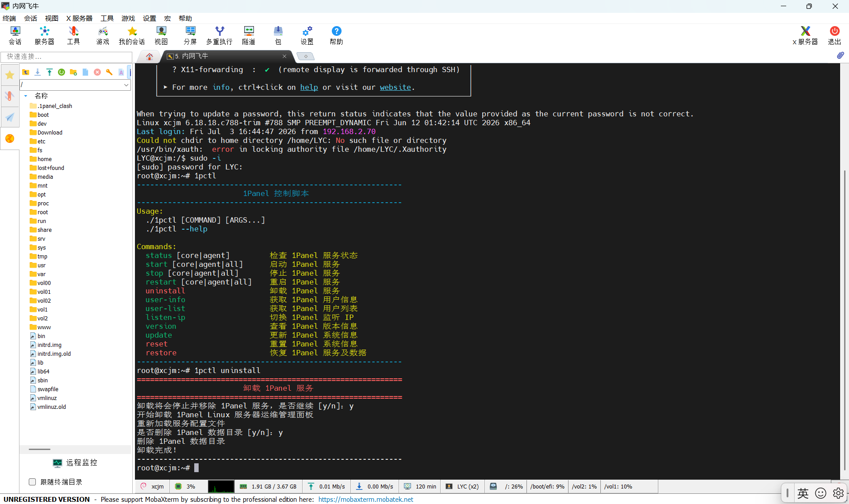
Task: Close the 5. 内网飞牛 tab
Action: 284,56
